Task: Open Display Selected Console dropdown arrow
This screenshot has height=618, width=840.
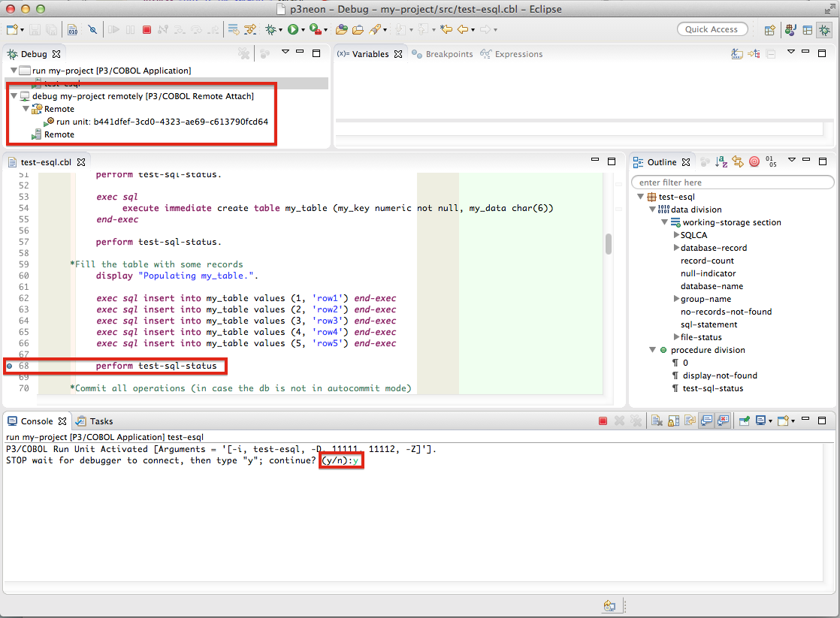Action: [x=770, y=421]
